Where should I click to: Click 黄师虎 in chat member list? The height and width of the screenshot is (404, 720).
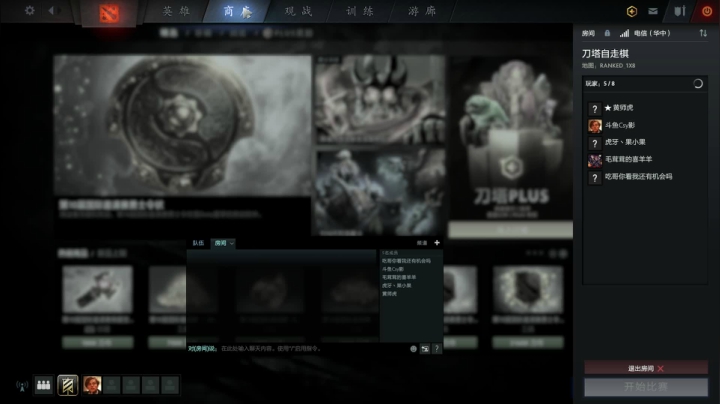[389, 294]
